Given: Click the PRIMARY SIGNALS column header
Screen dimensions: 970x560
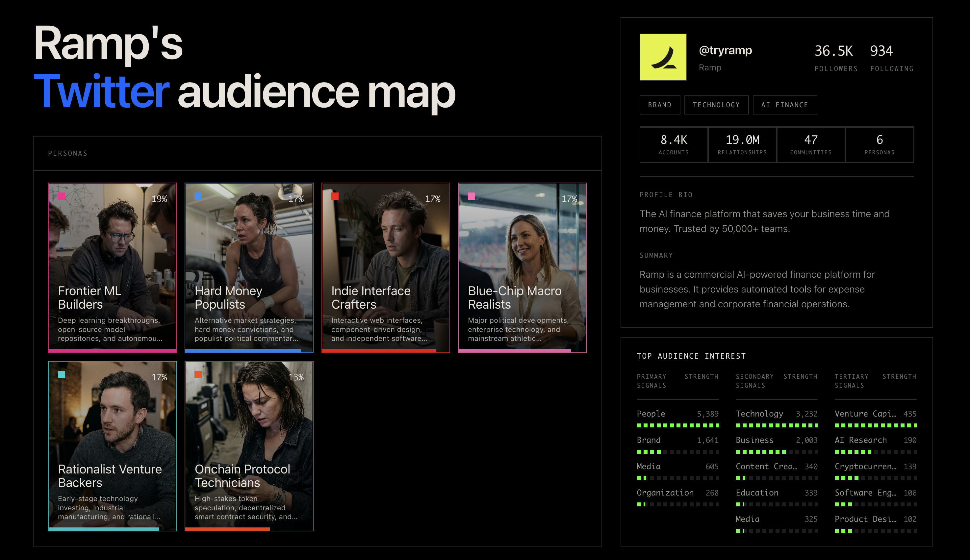Looking at the screenshot, I should 651,381.
